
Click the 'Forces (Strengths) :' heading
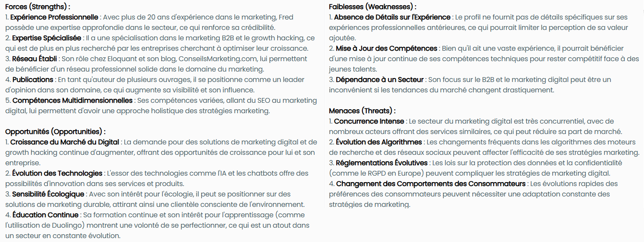click(38, 7)
